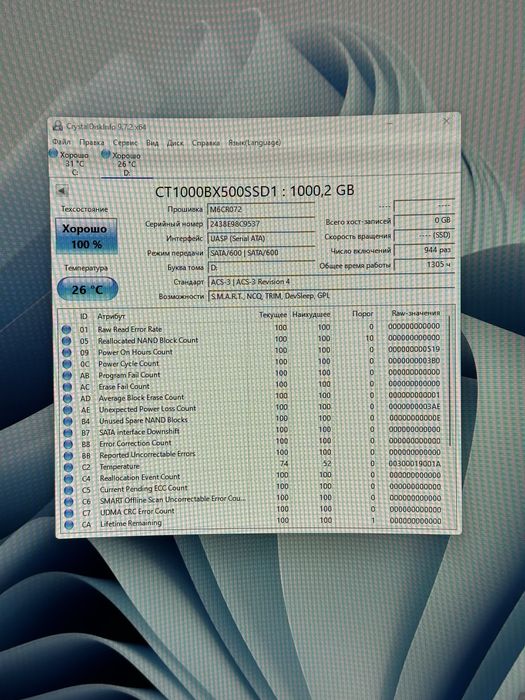
Task: Open the Файл menu
Action: (62, 142)
